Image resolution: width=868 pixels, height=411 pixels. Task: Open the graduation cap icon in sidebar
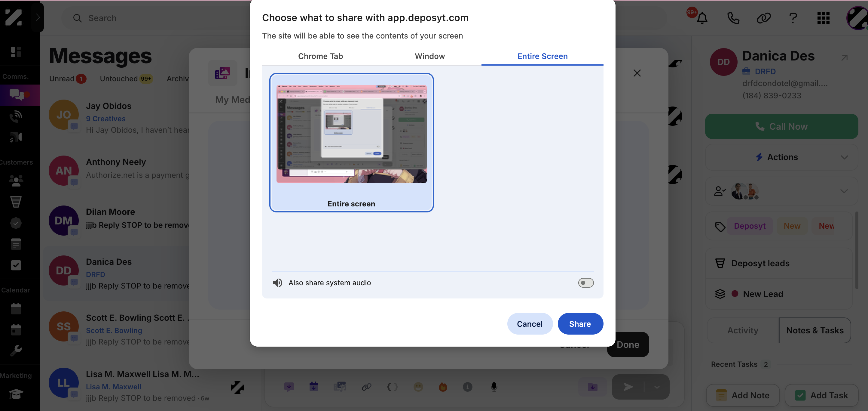point(16,394)
